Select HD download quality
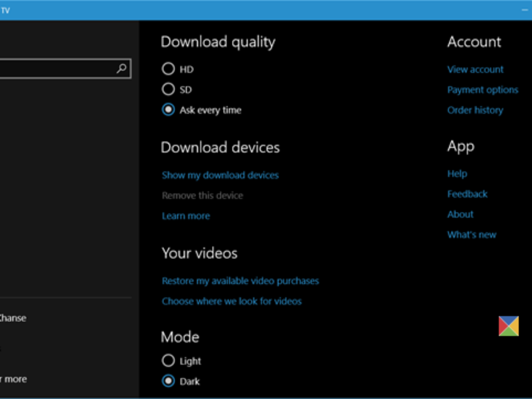Image resolution: width=532 pixels, height=399 pixels. (x=168, y=69)
